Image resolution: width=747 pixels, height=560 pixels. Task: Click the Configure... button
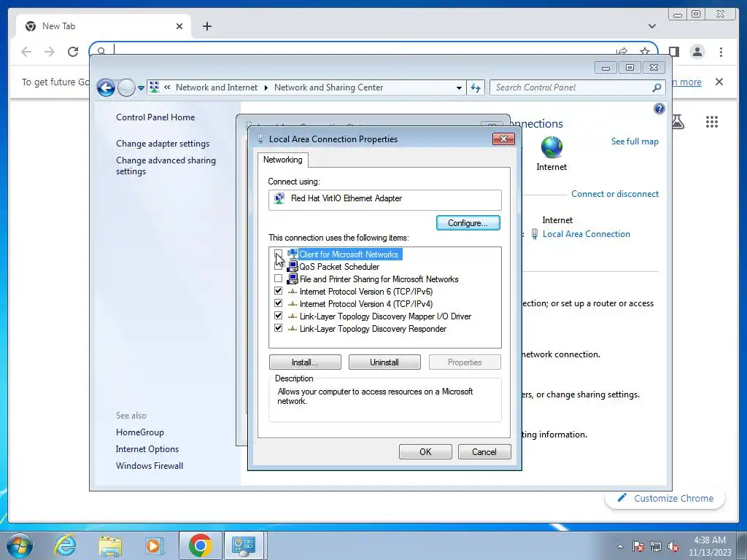468,223
